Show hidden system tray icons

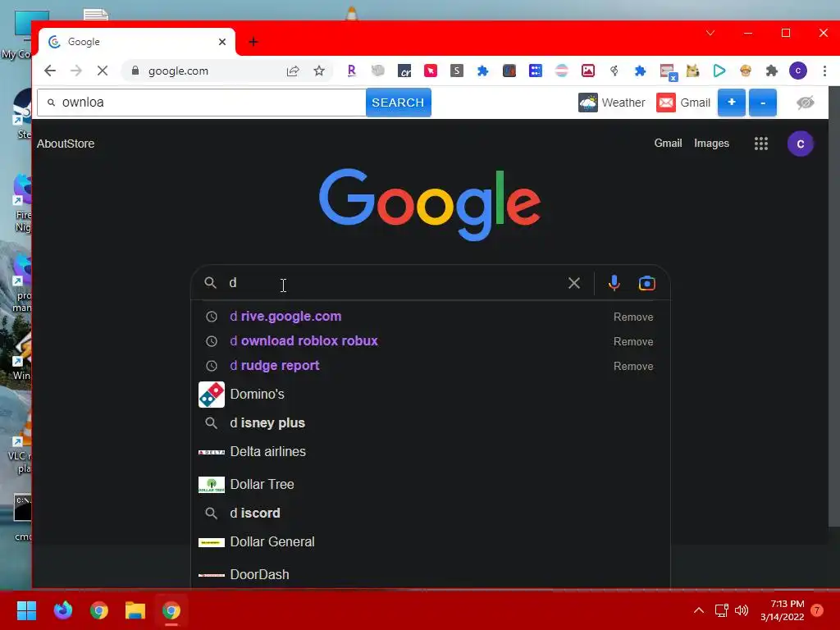click(699, 610)
